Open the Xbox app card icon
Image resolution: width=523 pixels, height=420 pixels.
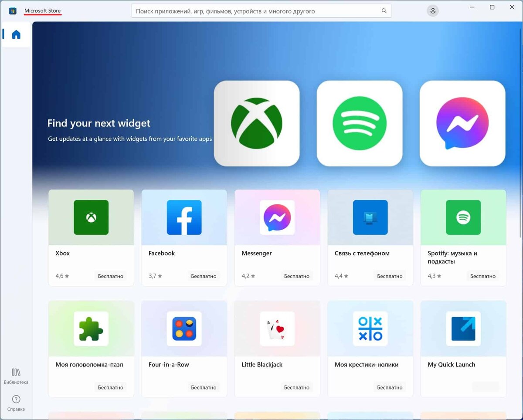(x=91, y=217)
